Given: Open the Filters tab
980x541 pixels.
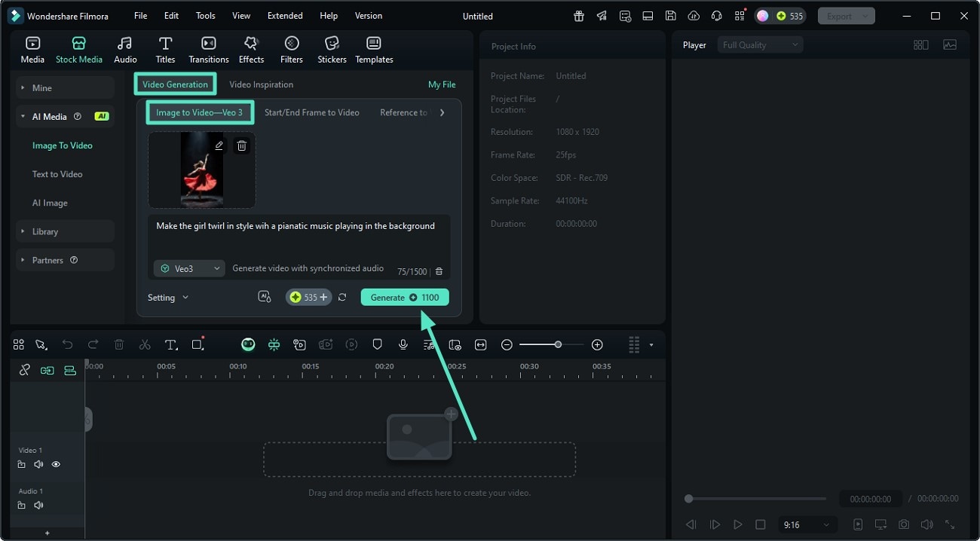Looking at the screenshot, I should (x=292, y=50).
